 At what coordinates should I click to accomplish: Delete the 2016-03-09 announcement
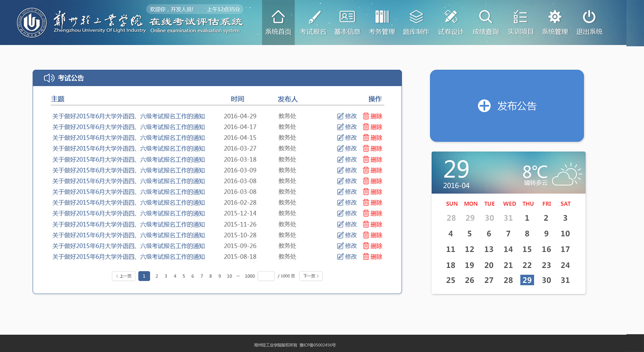click(373, 170)
